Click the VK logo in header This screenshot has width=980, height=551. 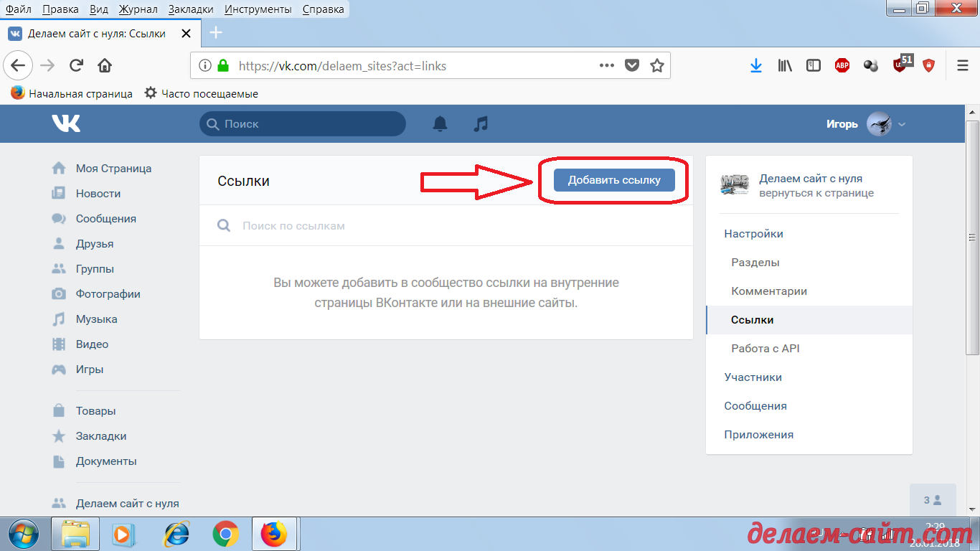[66, 123]
